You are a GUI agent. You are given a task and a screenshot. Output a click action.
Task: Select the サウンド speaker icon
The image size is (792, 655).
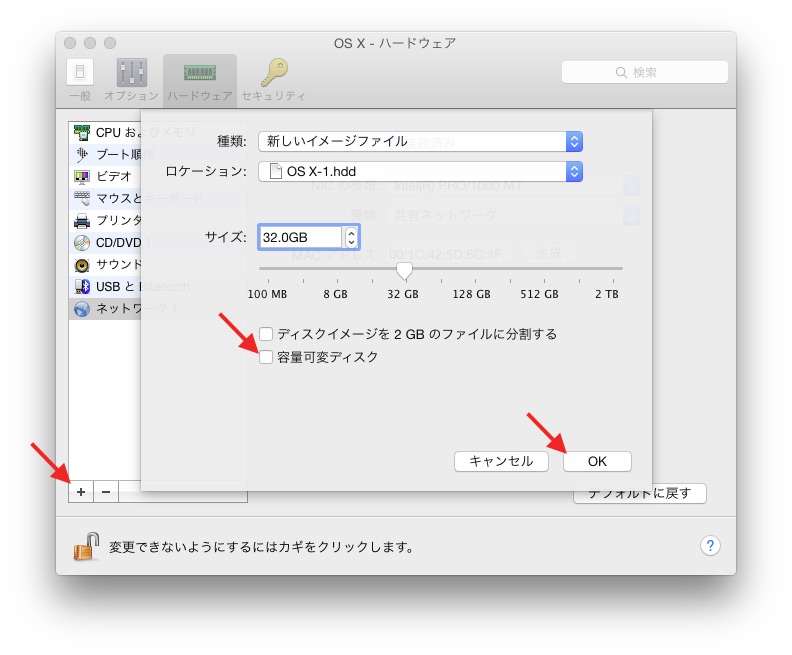(82, 265)
